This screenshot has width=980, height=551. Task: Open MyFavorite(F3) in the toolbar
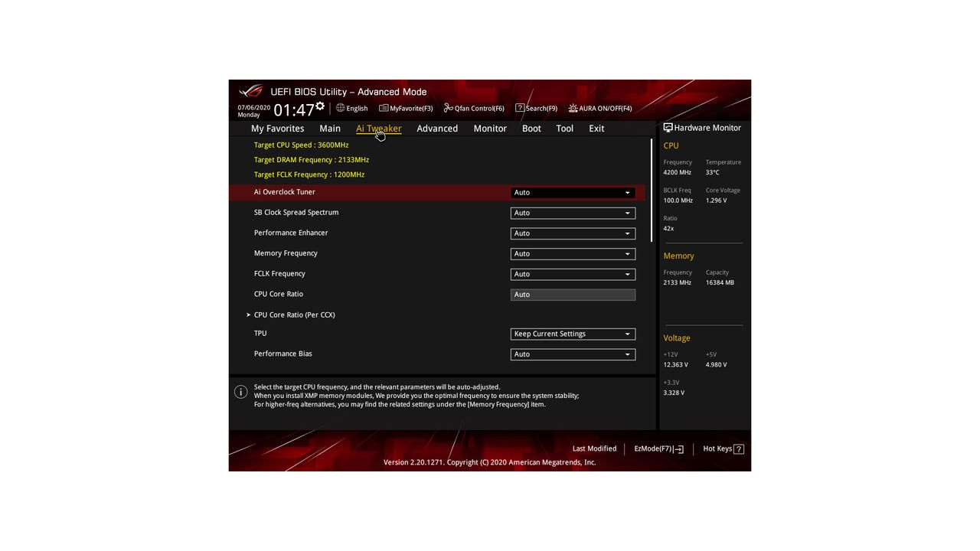(406, 109)
